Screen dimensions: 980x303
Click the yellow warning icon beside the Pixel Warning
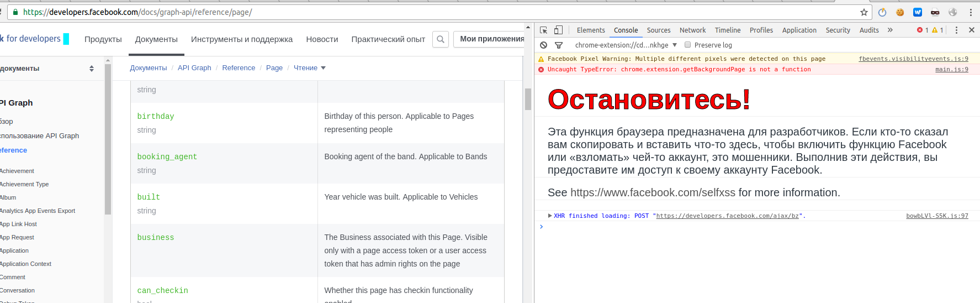[542, 59]
